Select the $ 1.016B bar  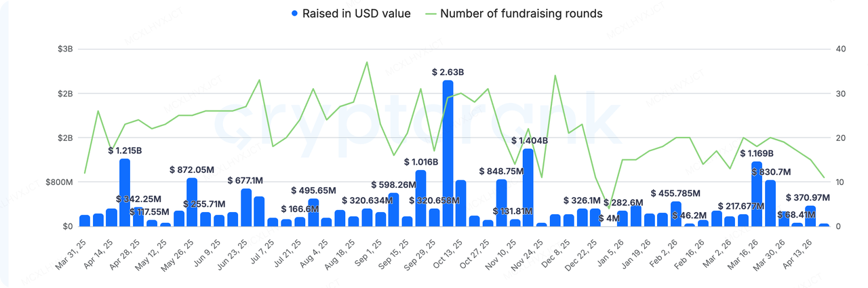(x=420, y=198)
